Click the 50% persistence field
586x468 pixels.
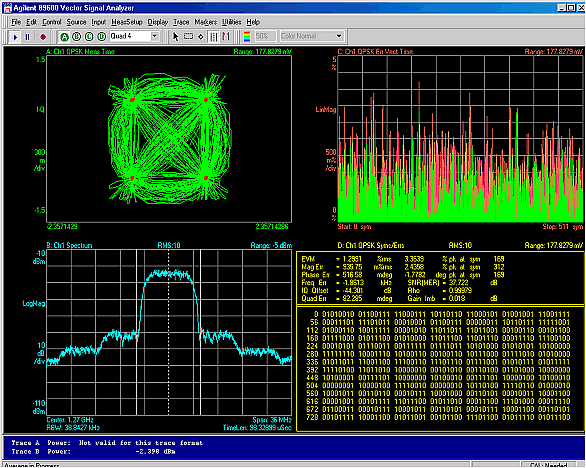point(265,36)
